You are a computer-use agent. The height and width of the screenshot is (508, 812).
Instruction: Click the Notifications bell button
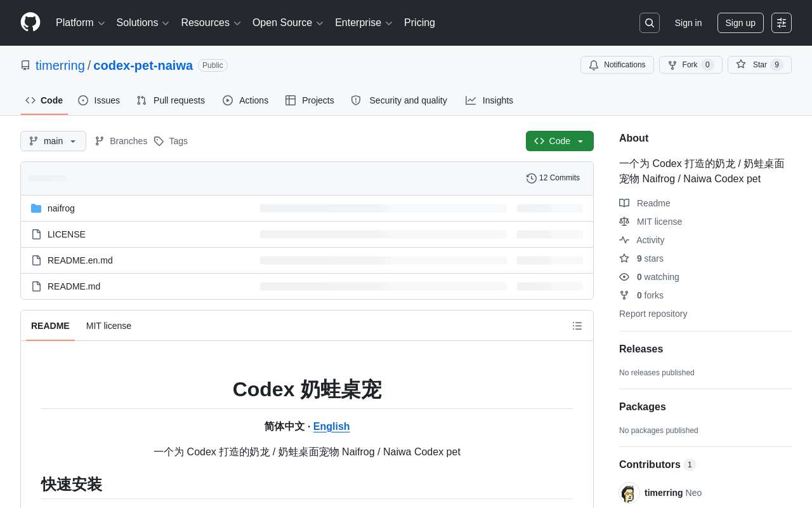[x=617, y=65]
